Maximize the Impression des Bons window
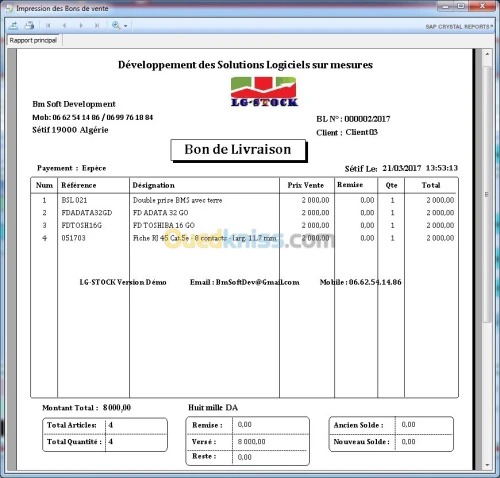 (x=461, y=6)
